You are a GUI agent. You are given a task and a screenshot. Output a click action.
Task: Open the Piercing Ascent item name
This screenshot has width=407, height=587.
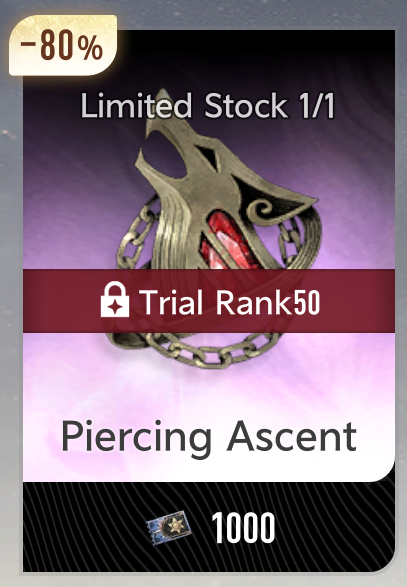[209, 437]
